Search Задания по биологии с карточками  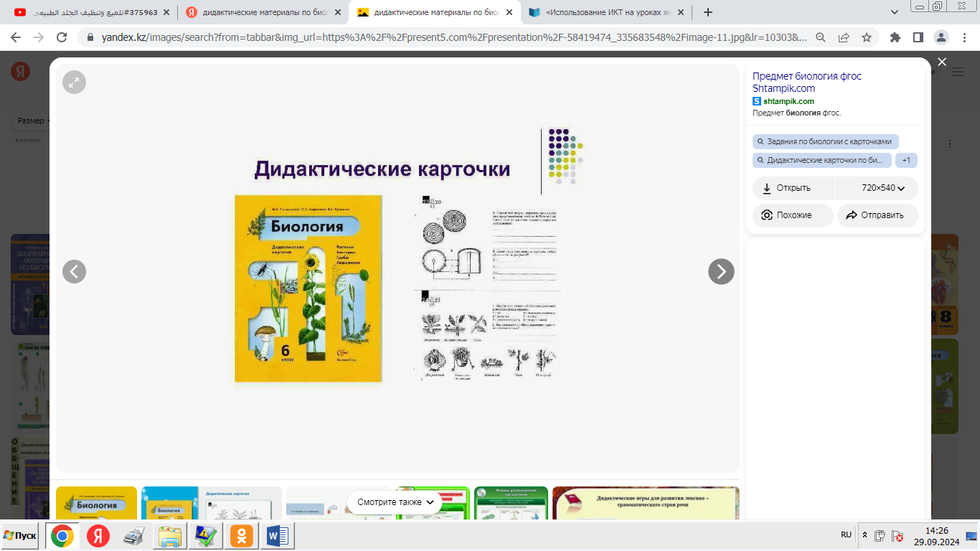click(825, 142)
